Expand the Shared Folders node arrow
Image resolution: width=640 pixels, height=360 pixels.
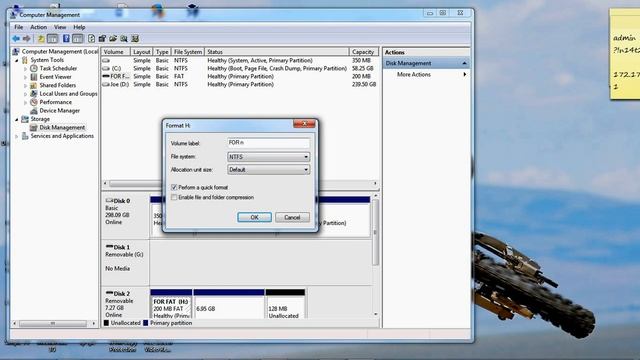(25, 85)
